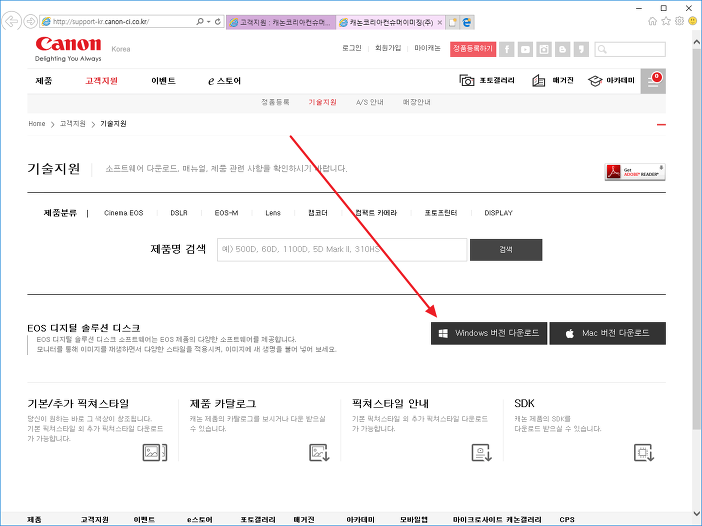Open footer CPS link

[567, 520]
